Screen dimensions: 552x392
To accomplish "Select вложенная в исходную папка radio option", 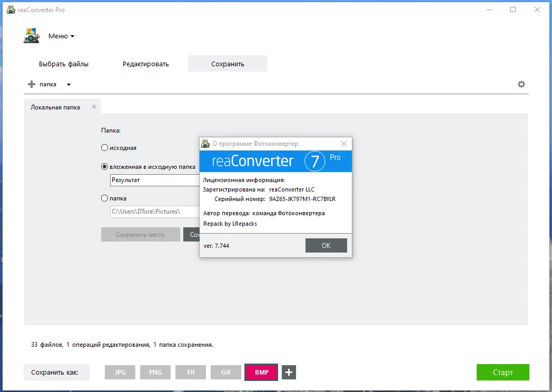I will tap(105, 167).
